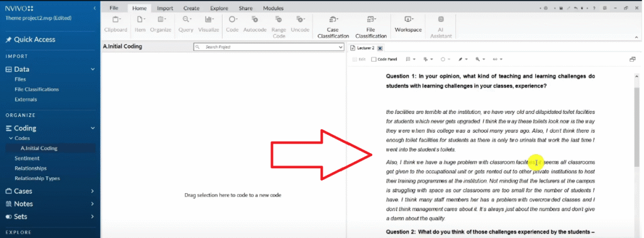Click the Save icon in title bar
Screen dimensions: 644x238
pos(561,8)
